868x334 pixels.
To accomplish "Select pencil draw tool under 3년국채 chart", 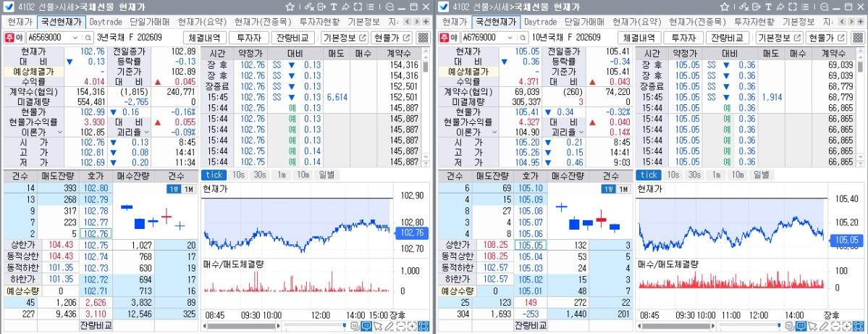I will pyautogui.click(x=389, y=326).
